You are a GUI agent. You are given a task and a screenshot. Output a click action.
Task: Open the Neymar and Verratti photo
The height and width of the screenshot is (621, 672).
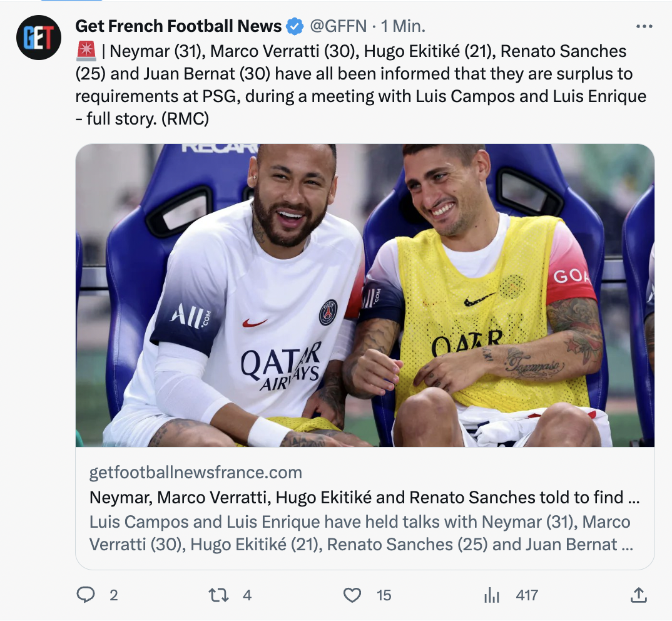click(365, 295)
